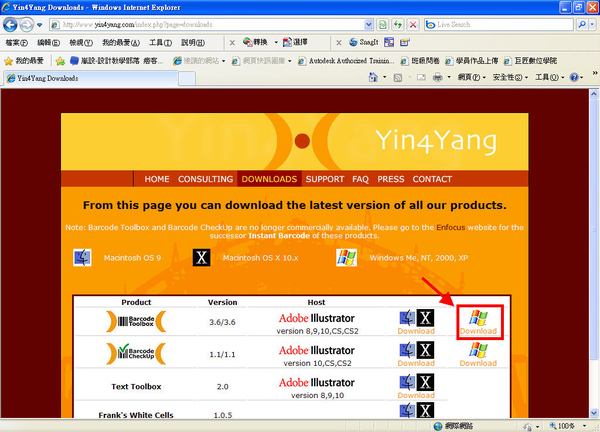Click the browser Forward button
The width and height of the screenshot is (600, 432).
[x=26, y=25]
